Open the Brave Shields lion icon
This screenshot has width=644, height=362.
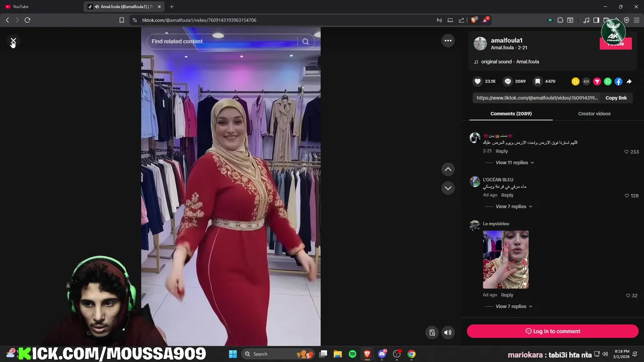(x=474, y=20)
